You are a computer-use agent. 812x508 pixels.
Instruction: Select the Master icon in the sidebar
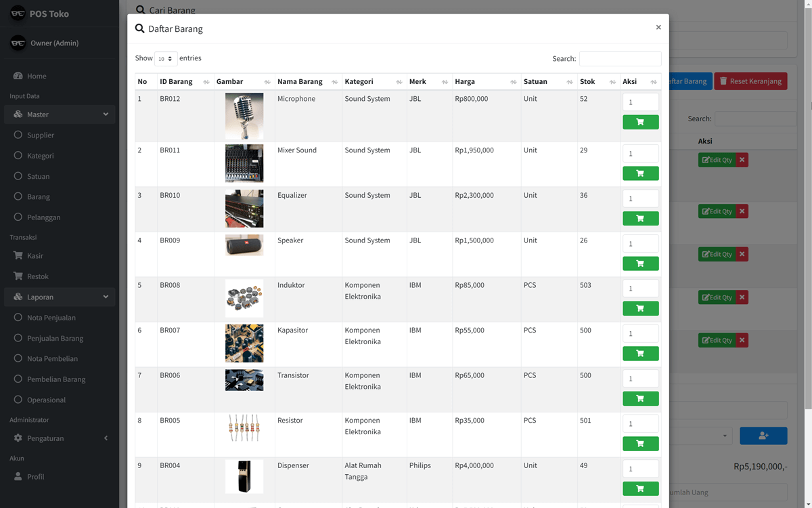pos(19,114)
